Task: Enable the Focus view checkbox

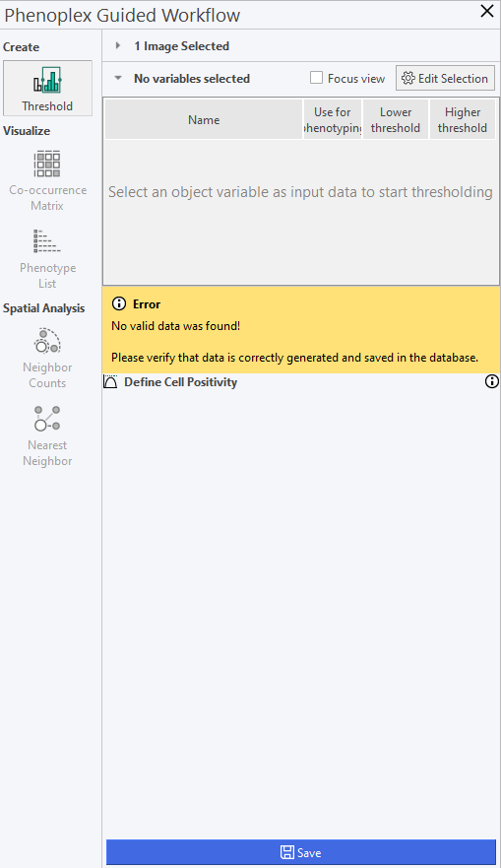Action: 316,78
